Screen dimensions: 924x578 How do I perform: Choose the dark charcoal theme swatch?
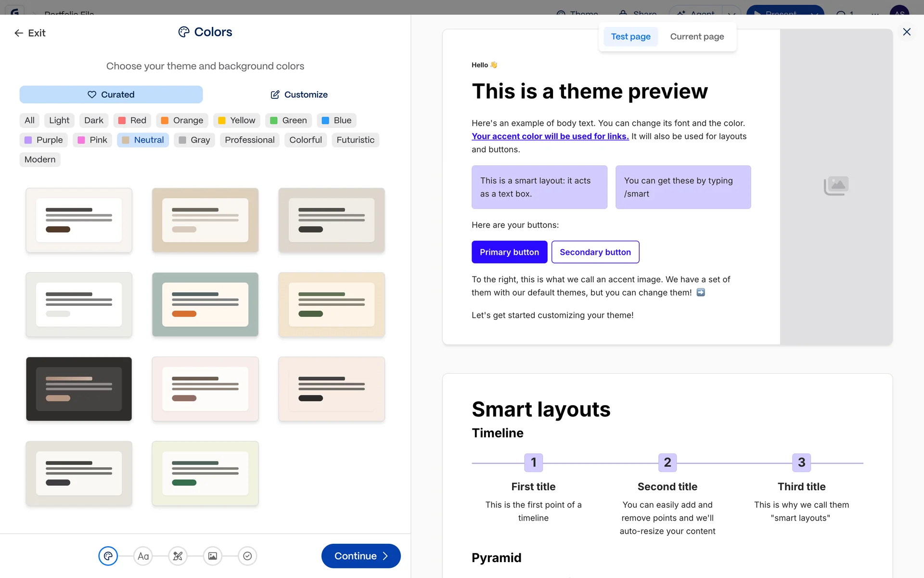coord(79,389)
